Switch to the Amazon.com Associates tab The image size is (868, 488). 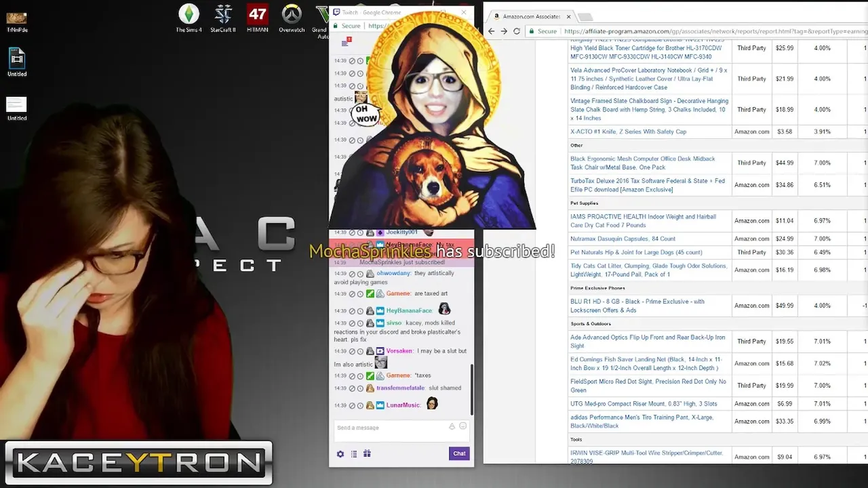coord(532,16)
